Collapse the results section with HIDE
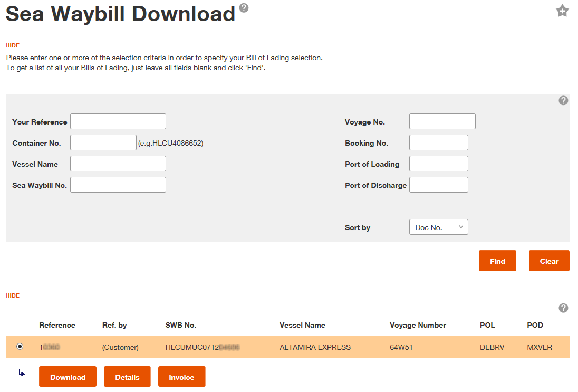Screen dimensions: 578x392 click(13, 295)
